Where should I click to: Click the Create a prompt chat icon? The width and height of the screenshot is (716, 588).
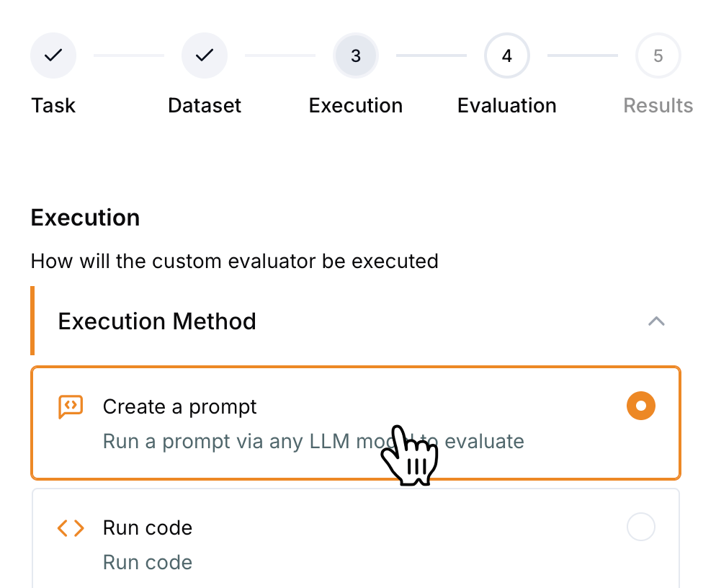click(x=71, y=406)
